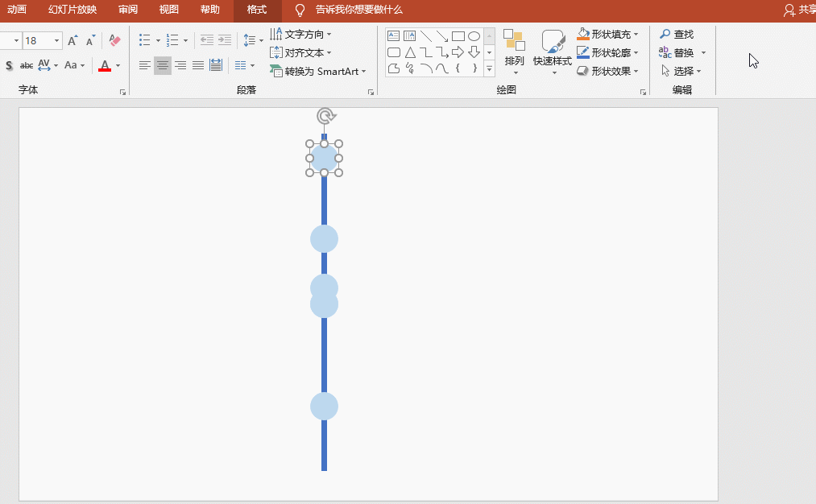Screen dimensions: 816x504
Task: Select the 格式 (Format) tab
Action: 257,10
